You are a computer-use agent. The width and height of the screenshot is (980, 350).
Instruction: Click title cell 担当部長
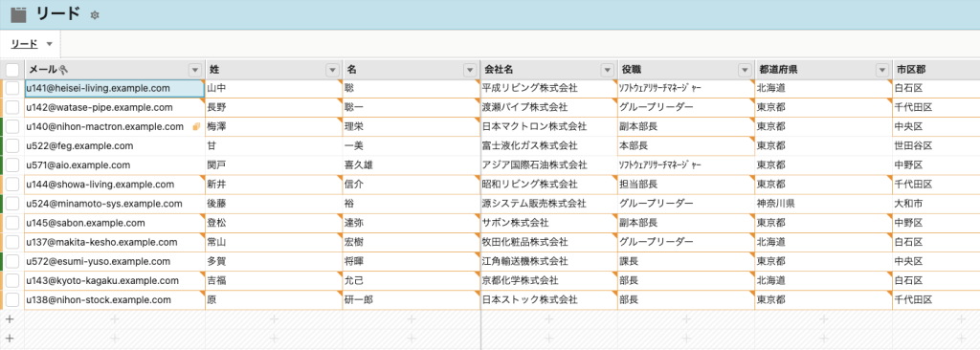pos(686,185)
